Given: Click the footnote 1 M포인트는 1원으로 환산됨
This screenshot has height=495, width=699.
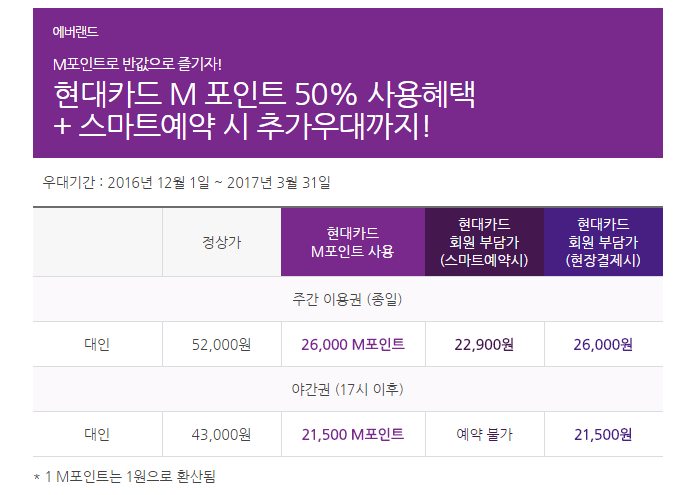Looking at the screenshot, I should point(125,477).
